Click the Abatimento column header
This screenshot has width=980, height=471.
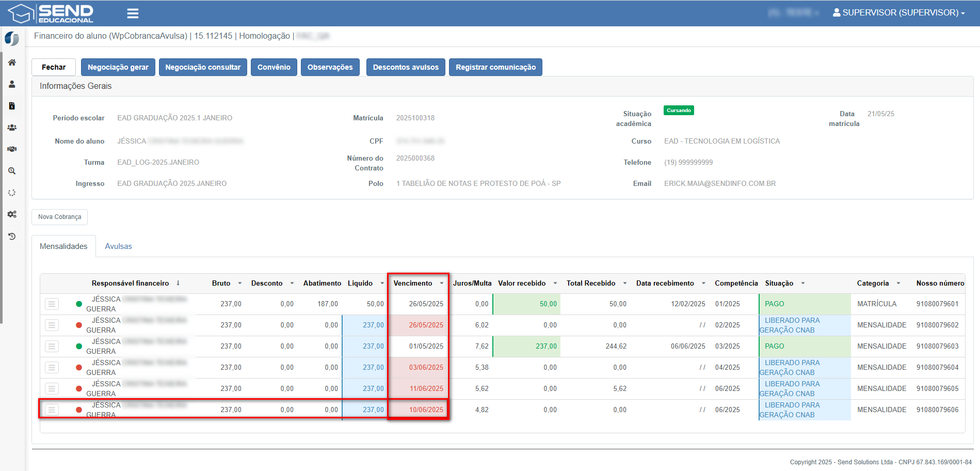point(322,284)
